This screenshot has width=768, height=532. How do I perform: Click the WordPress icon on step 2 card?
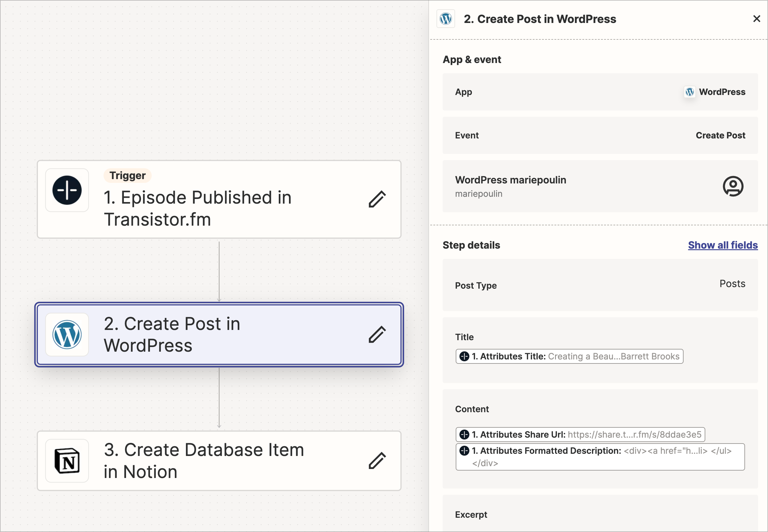67,334
